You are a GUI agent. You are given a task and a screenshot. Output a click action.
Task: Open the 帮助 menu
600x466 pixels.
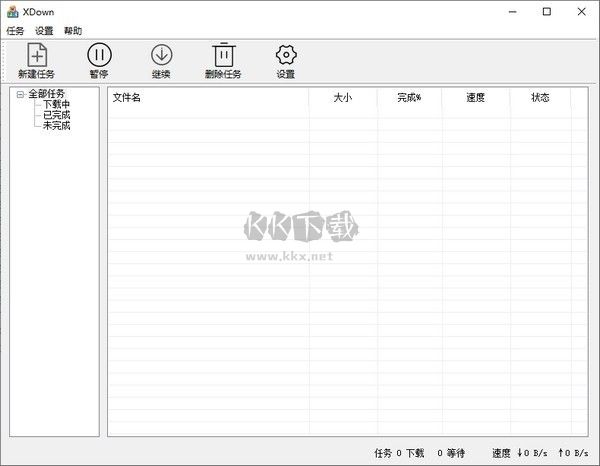point(73,31)
